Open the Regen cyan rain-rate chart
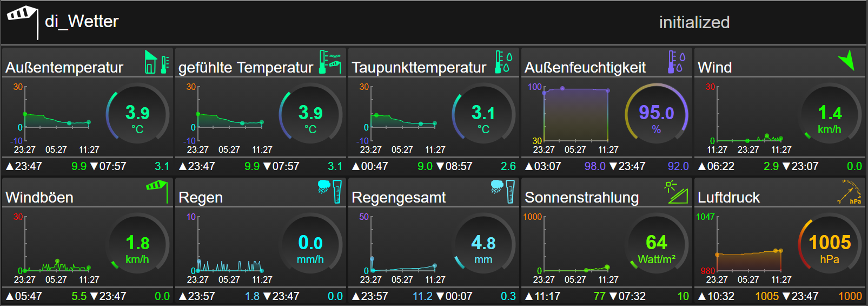The width and height of the screenshot is (868, 306). [x=228, y=248]
